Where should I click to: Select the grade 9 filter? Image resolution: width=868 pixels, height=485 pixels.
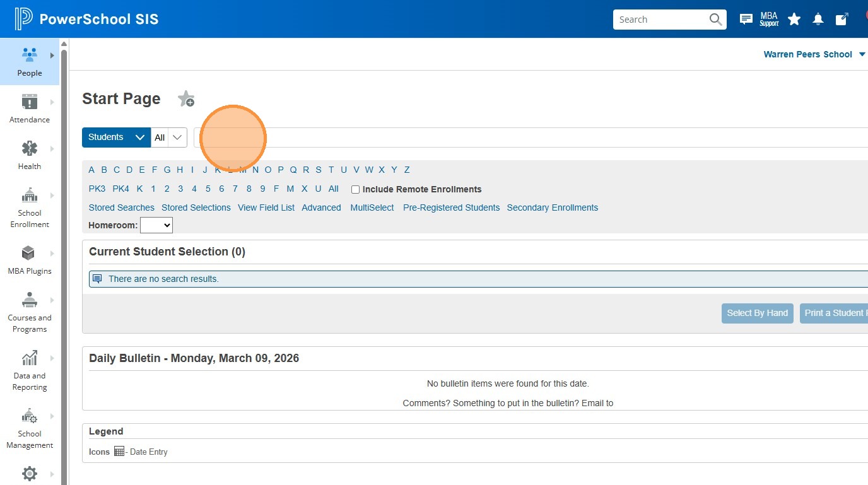point(262,189)
